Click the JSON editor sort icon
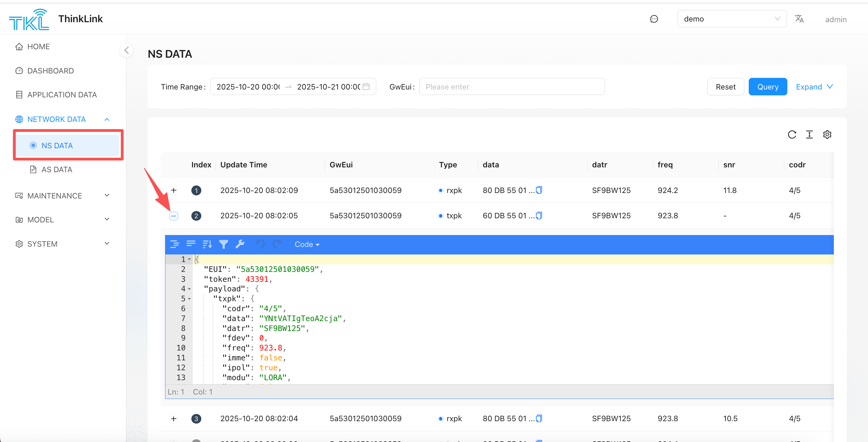This screenshot has width=868, height=442. pyautogui.click(x=207, y=244)
